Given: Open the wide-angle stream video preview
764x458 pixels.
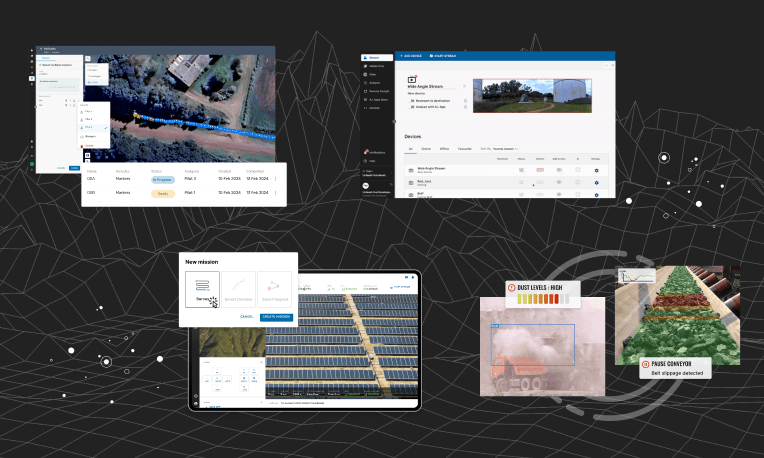Looking at the screenshot, I should [532, 95].
